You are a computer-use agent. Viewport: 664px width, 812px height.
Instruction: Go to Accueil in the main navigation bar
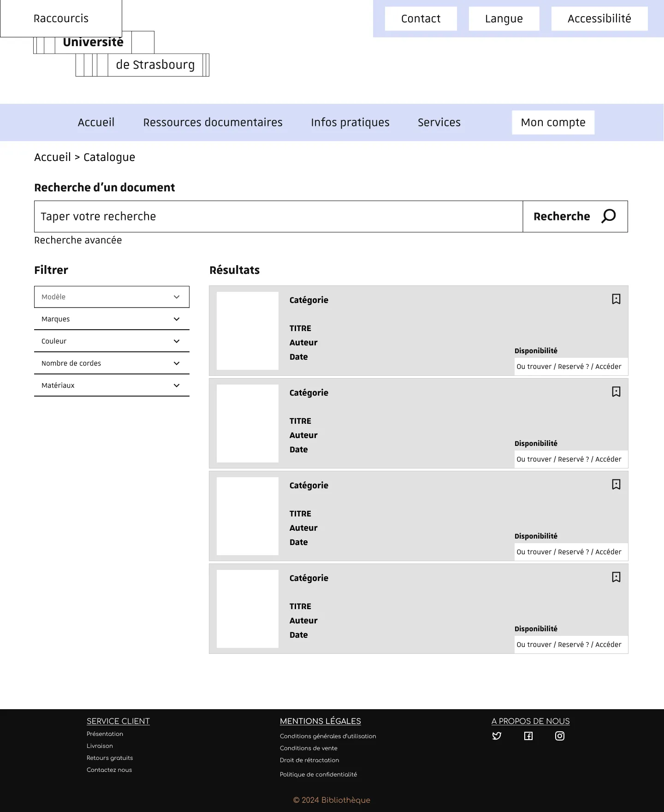click(x=96, y=122)
